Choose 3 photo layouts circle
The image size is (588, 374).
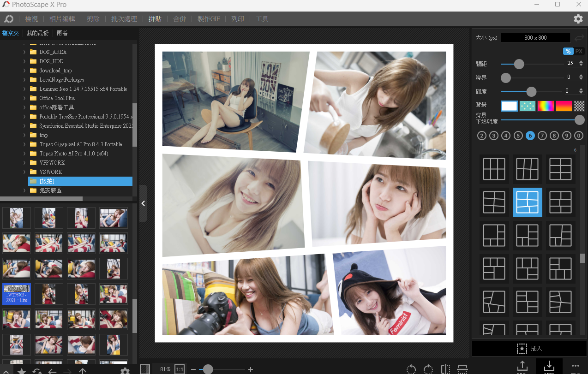(x=494, y=136)
